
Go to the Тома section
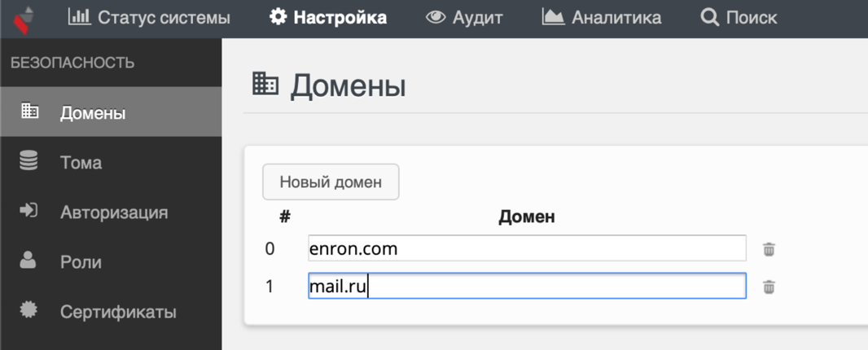(x=81, y=163)
